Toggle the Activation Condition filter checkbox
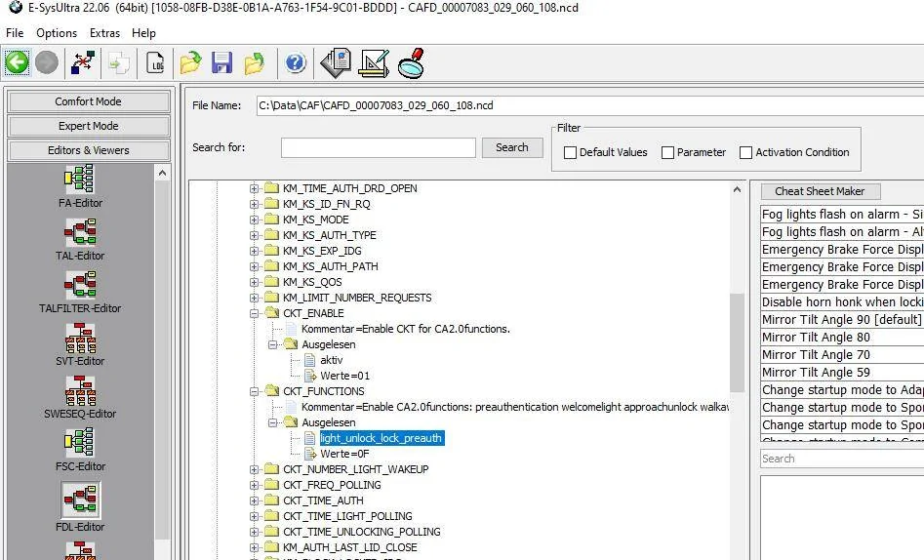 [745, 152]
